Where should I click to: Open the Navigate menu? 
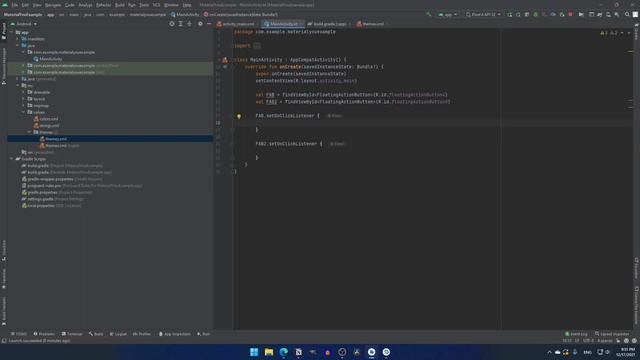[x=53, y=5]
